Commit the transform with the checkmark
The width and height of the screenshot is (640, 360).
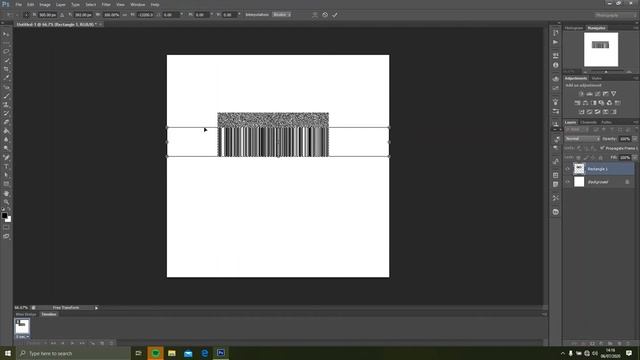pos(335,15)
